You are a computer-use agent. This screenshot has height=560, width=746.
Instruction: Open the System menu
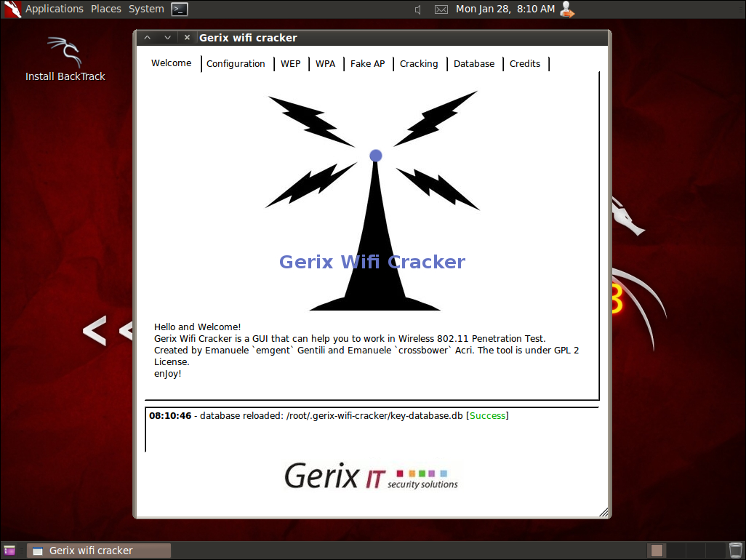coord(146,9)
